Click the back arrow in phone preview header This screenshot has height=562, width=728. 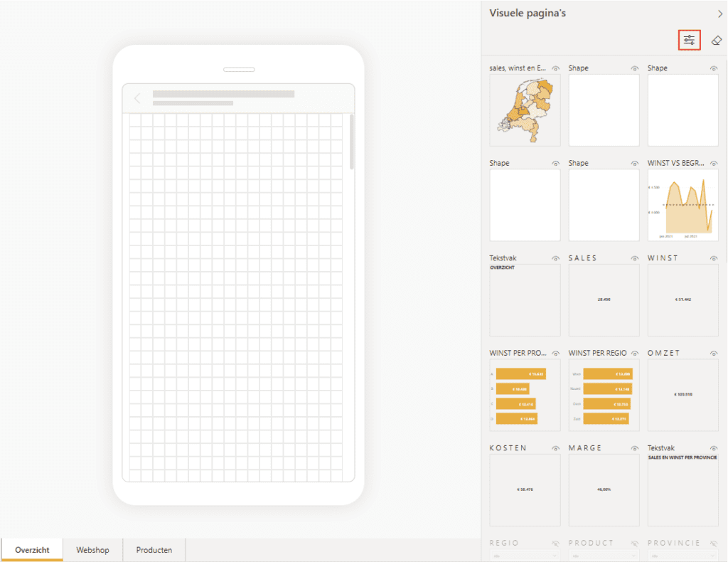(x=137, y=99)
